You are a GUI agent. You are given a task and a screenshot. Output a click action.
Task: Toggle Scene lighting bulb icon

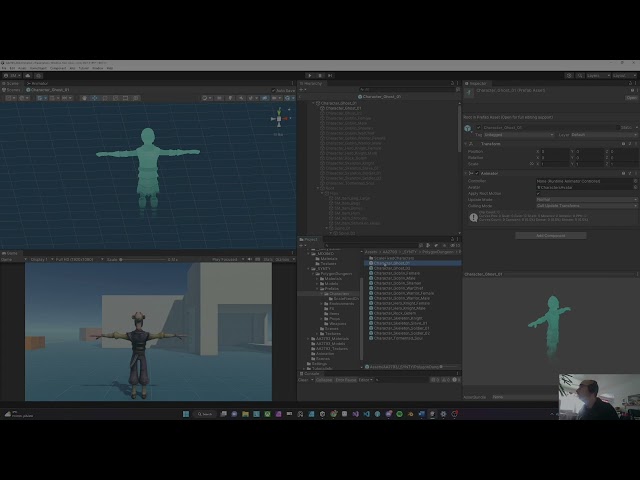pos(230,98)
